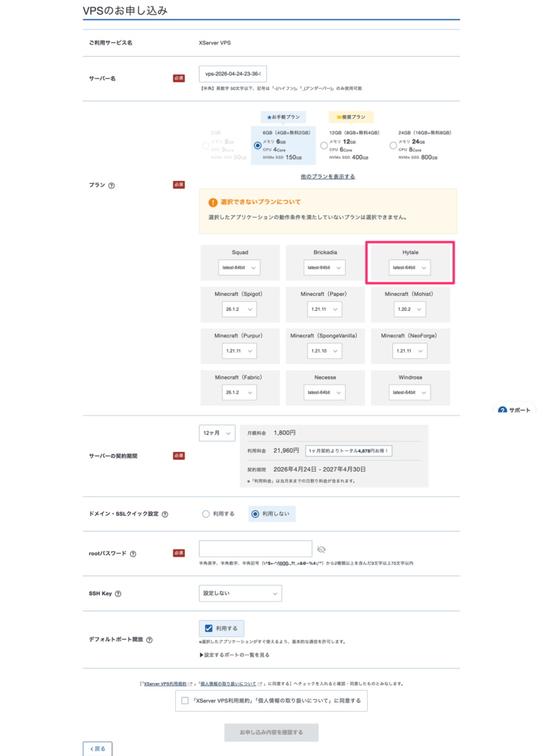The width and height of the screenshot is (543, 756).
Task: Click the root password input field
Action: pos(255,549)
